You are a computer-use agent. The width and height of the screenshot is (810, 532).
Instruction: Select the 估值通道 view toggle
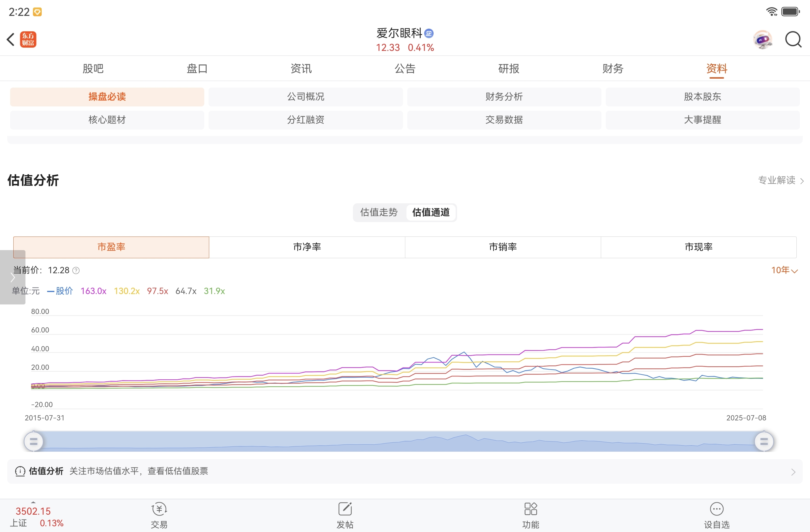[431, 213]
